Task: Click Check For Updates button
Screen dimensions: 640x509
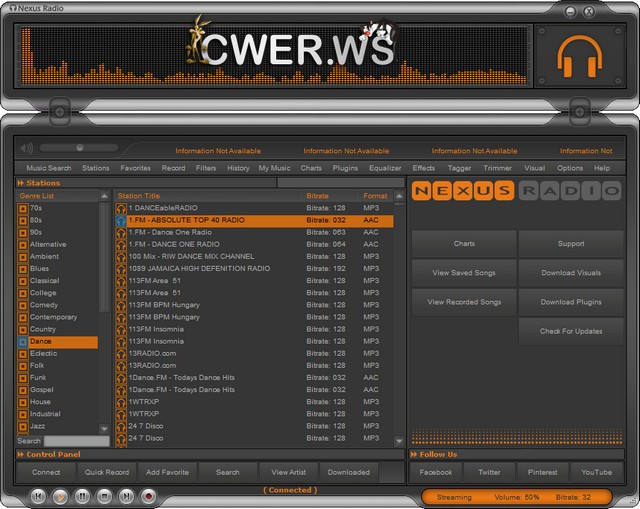Action: [571, 331]
